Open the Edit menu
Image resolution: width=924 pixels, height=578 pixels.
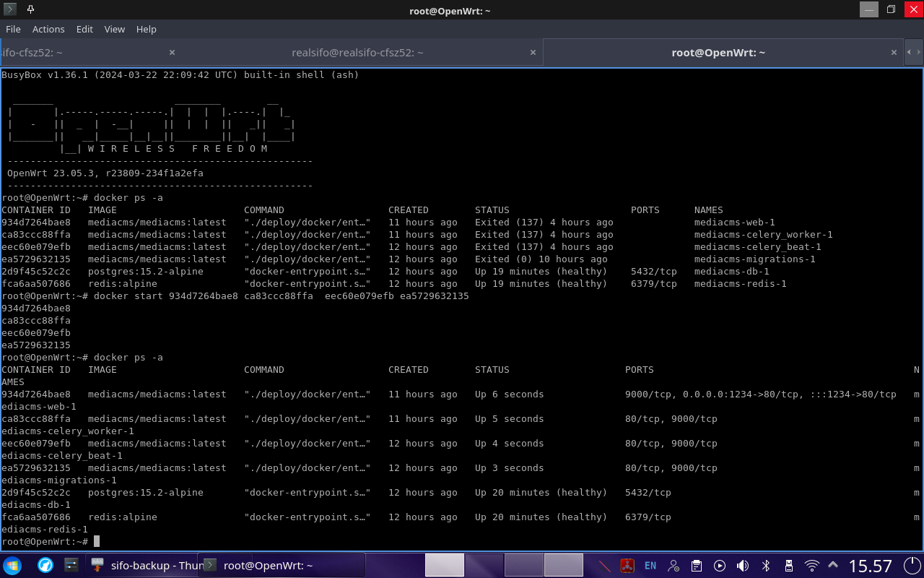(x=84, y=29)
